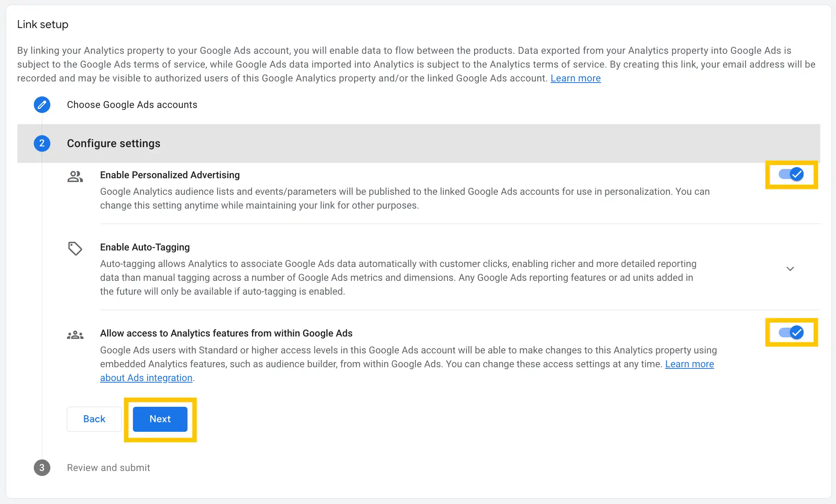836x504 pixels.
Task: Click the people icon next to Enable Personalized Advertising
Action: pos(75,176)
